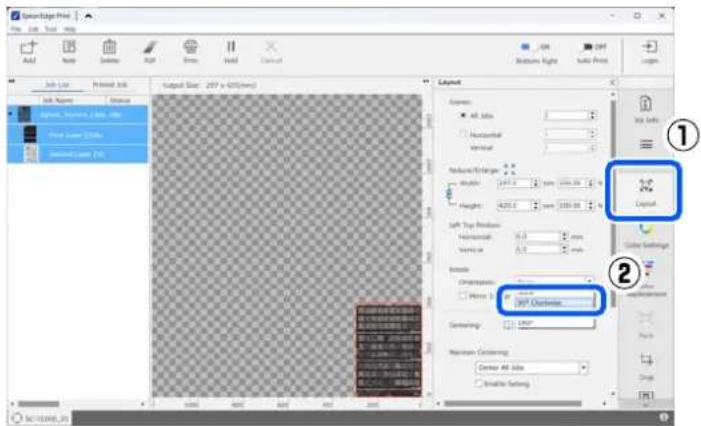Image resolution: width=701 pixels, height=426 pixels.
Task: Switch to the Printed Job tab
Action: [x=110, y=84]
